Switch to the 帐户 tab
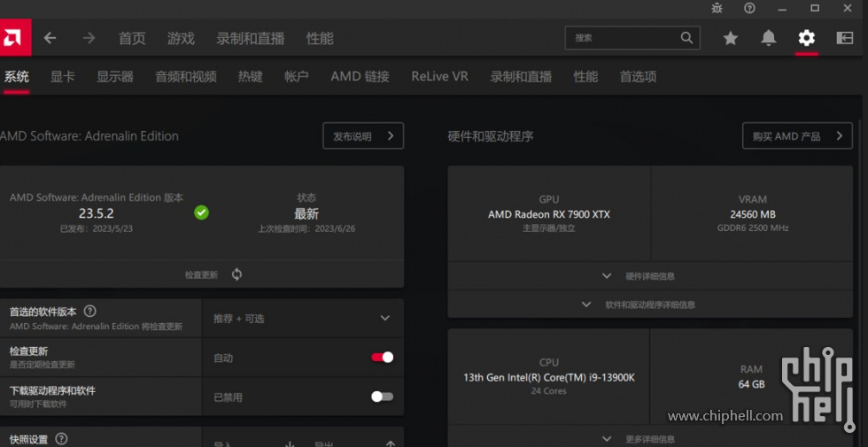 (x=297, y=76)
